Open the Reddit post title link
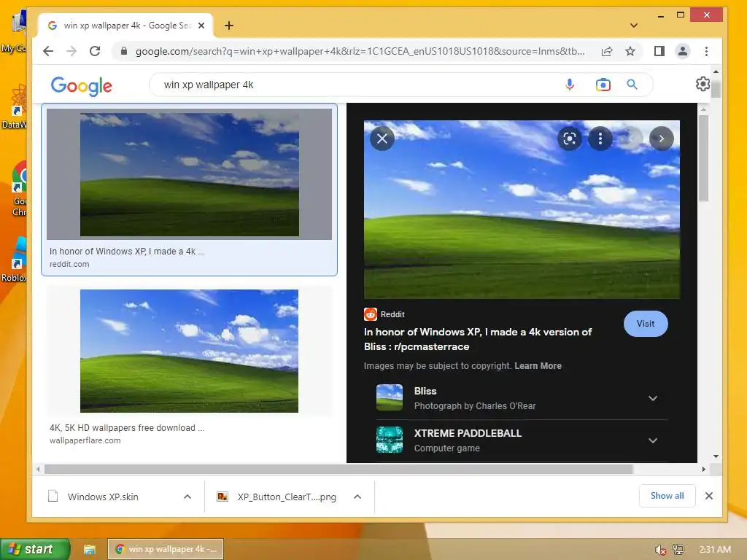The height and width of the screenshot is (560, 747). pyautogui.click(x=478, y=339)
